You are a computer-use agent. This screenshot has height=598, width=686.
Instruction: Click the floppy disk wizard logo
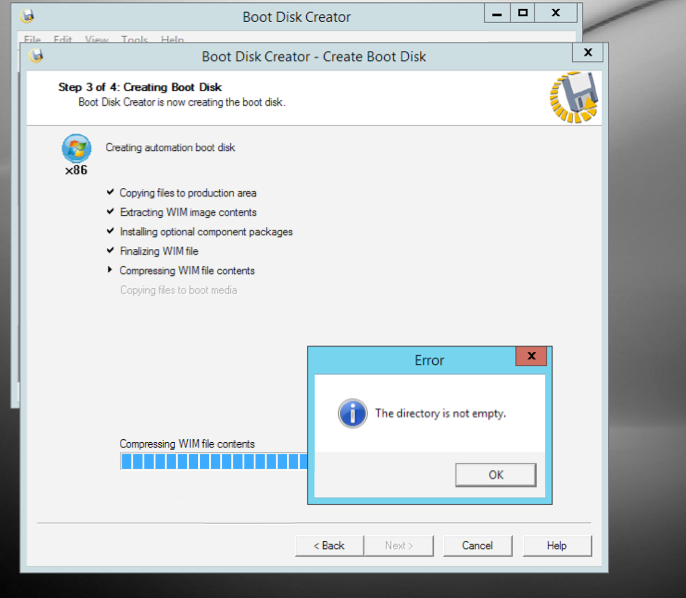(574, 98)
